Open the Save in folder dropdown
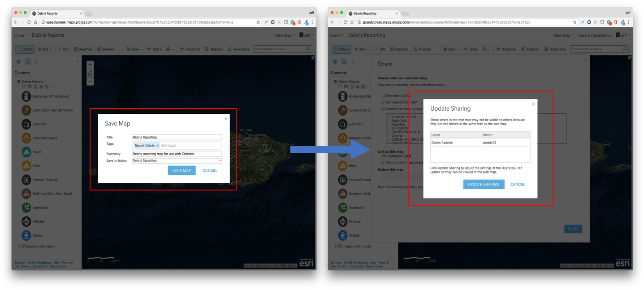This screenshot has width=644, height=290. [219, 160]
